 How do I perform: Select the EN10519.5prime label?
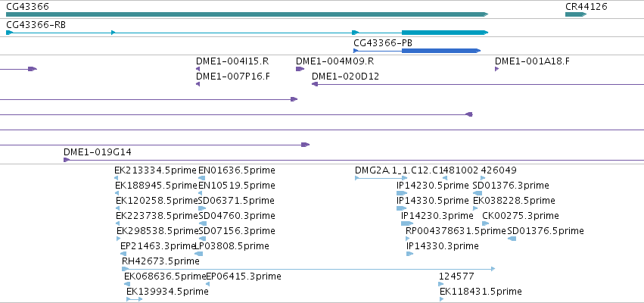pyautogui.click(x=237, y=186)
